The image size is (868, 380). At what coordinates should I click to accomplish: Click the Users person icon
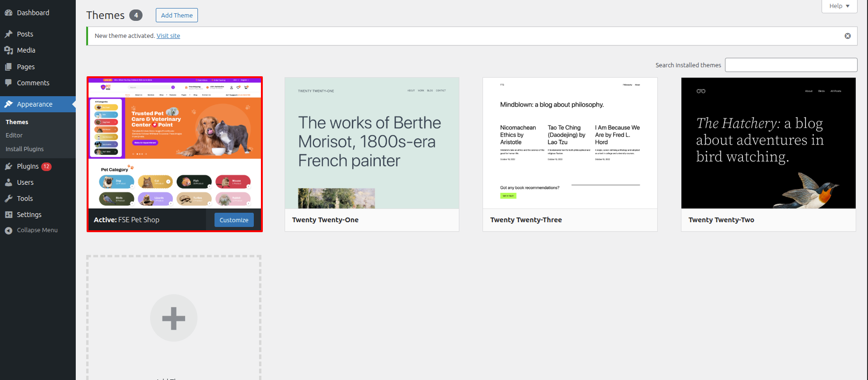(9, 182)
